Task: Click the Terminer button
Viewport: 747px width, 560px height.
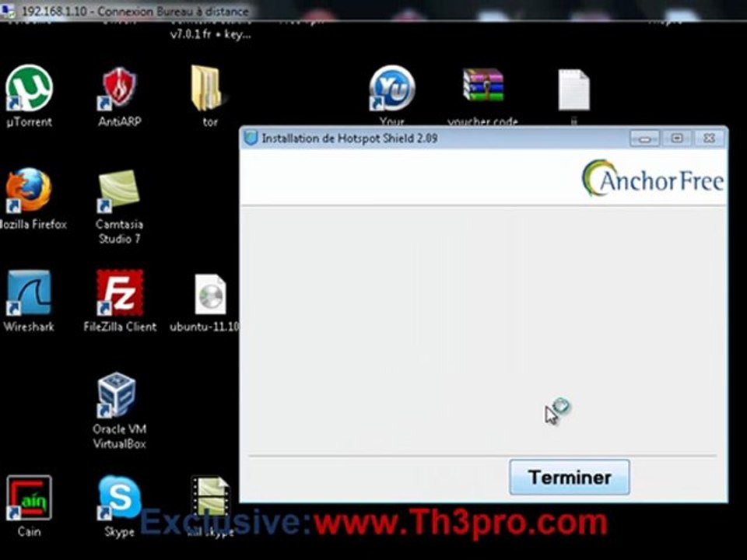Action: (570, 477)
